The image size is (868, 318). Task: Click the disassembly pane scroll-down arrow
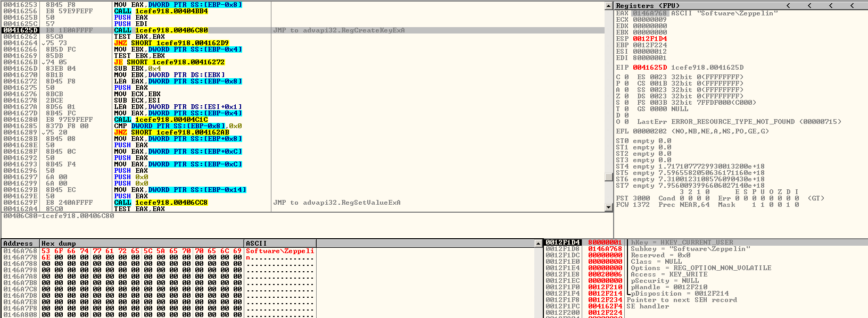click(x=609, y=207)
